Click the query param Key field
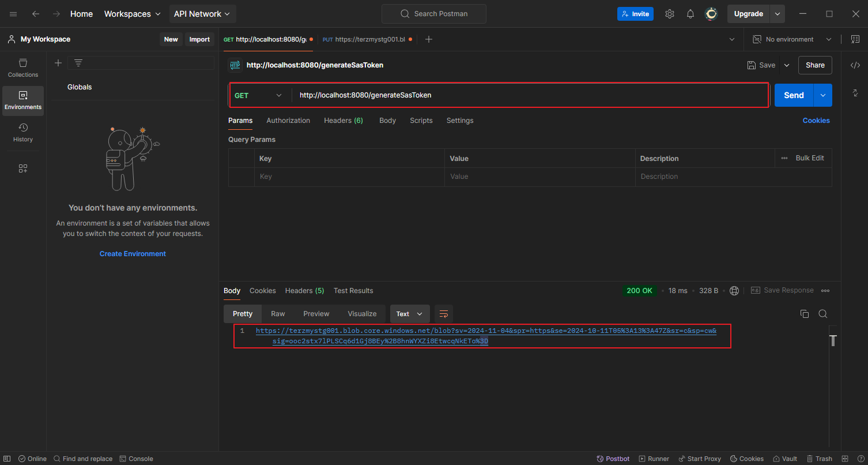Image resolution: width=868 pixels, height=465 pixels. (x=349, y=177)
